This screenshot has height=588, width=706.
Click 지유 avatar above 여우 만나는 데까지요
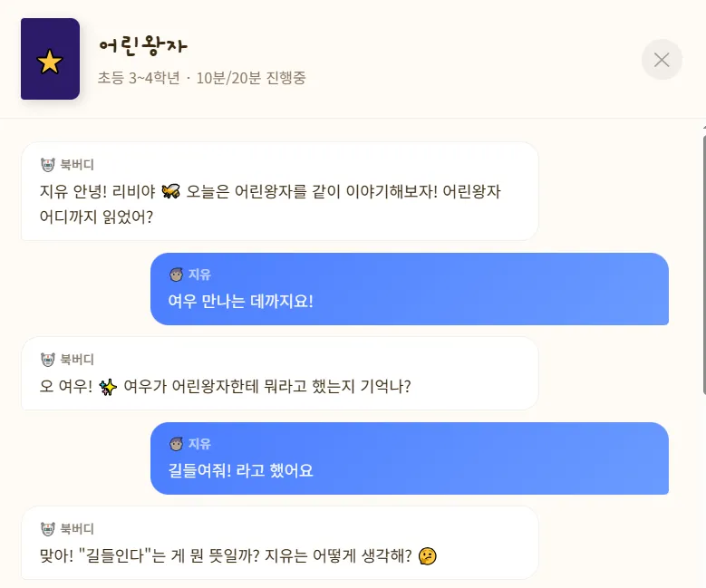(x=177, y=275)
